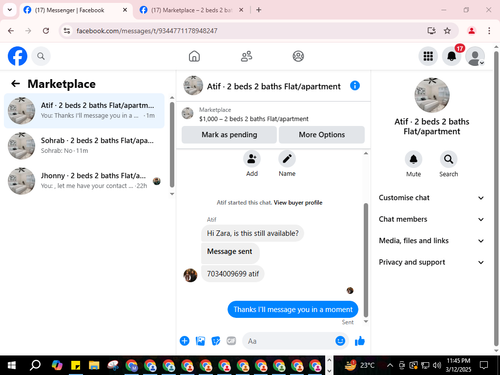This screenshot has height=375, width=500.
Task: Open the Windows Start button
Action: [x=12, y=366]
